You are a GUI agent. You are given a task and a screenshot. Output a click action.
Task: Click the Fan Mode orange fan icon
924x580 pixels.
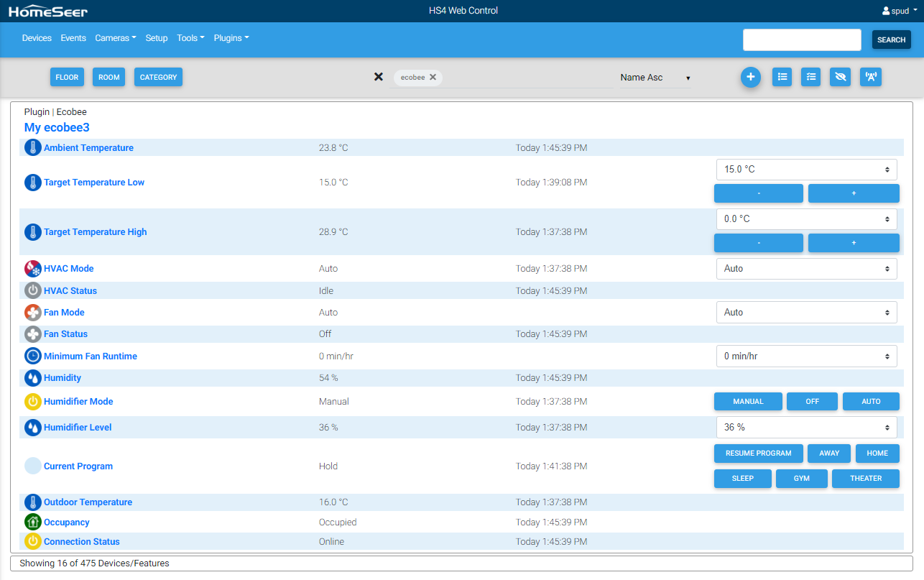32,313
